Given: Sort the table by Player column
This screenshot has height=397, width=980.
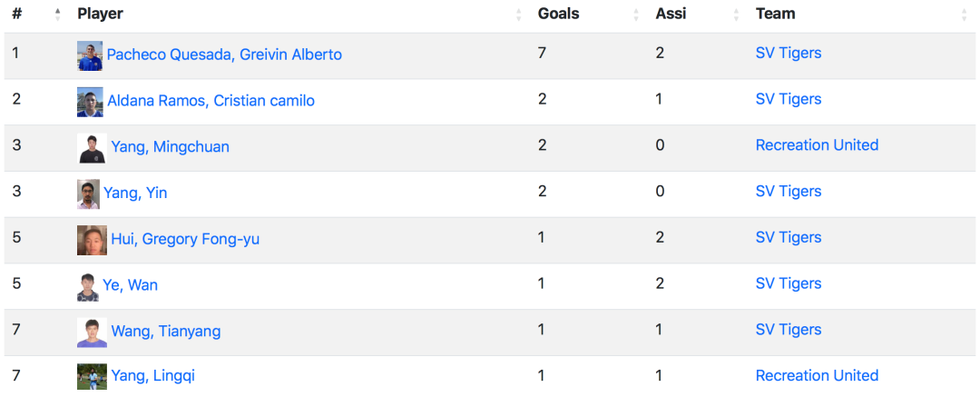Looking at the screenshot, I should (x=518, y=15).
